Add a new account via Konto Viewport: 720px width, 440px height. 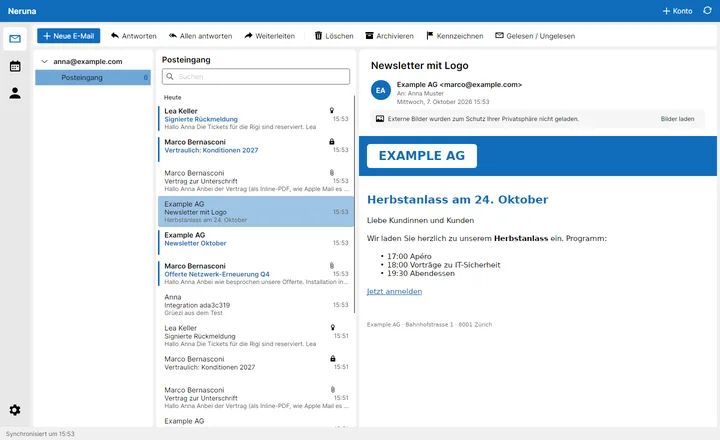click(x=677, y=11)
